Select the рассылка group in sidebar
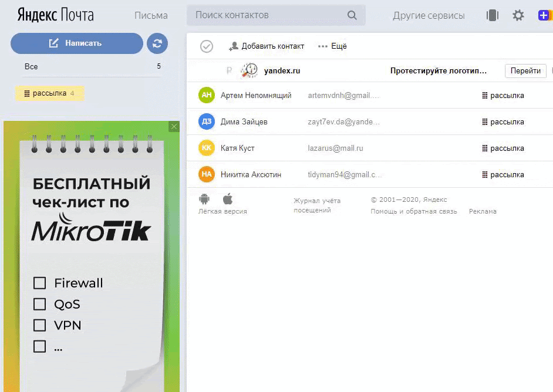Screen dimensions: 553x392 tap(50, 93)
